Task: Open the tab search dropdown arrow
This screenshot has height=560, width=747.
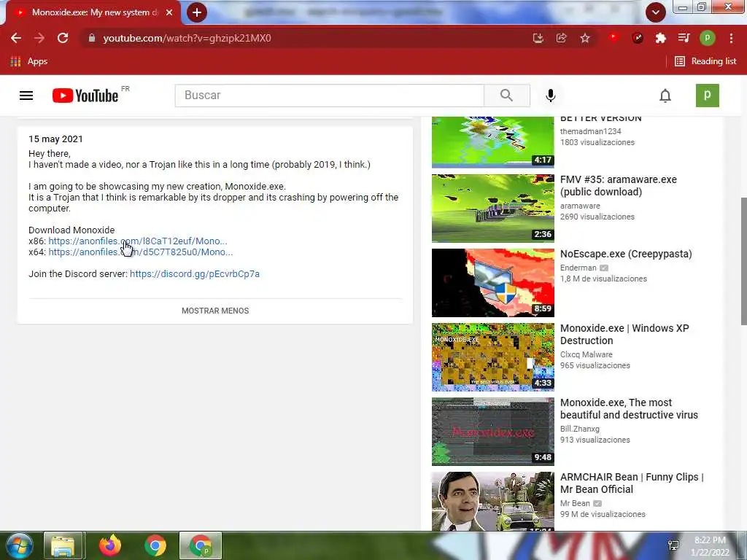Action: (x=656, y=12)
